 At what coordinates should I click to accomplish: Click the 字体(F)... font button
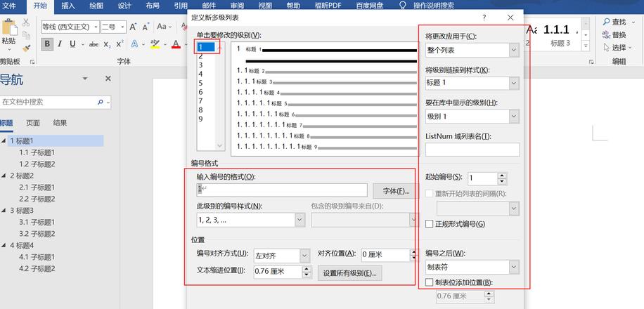point(396,191)
